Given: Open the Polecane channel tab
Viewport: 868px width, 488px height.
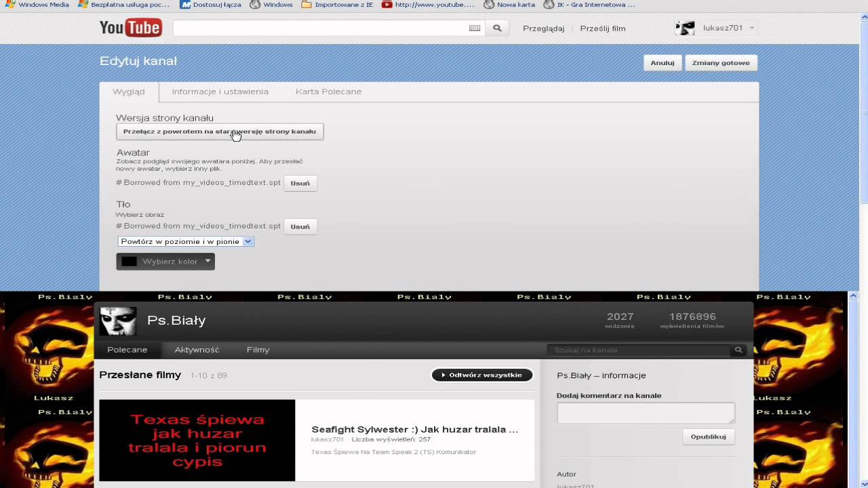Looking at the screenshot, I should (x=127, y=350).
